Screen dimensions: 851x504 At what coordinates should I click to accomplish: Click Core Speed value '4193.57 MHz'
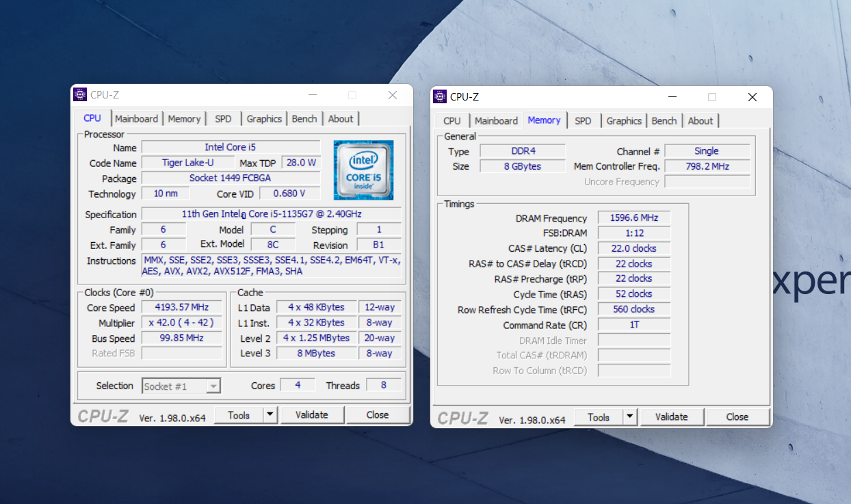[181, 307]
